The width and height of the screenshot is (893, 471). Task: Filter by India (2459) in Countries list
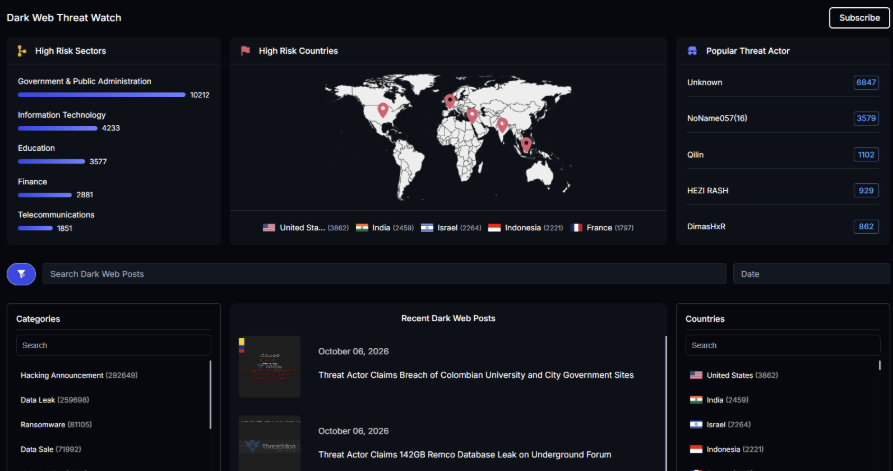point(727,400)
